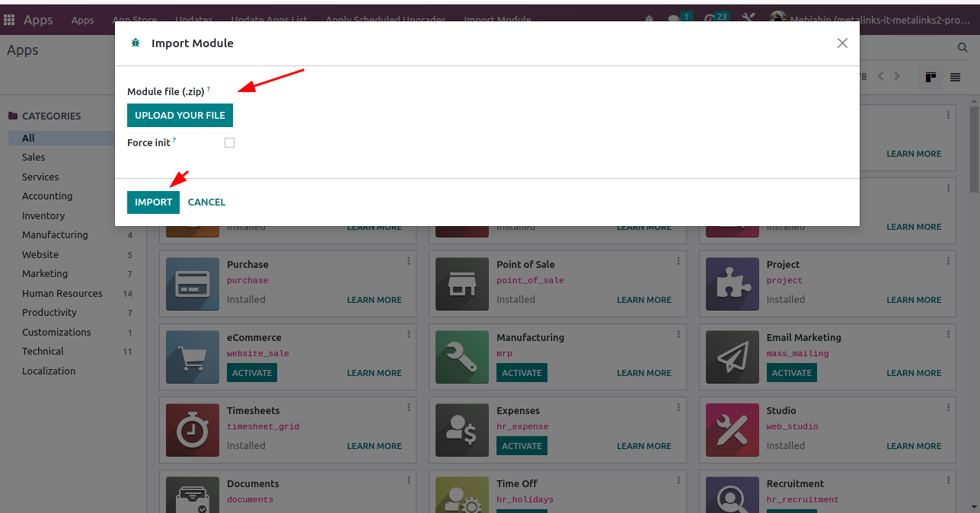Filter by Human Resources category
The height and width of the screenshot is (513, 980).
62,293
